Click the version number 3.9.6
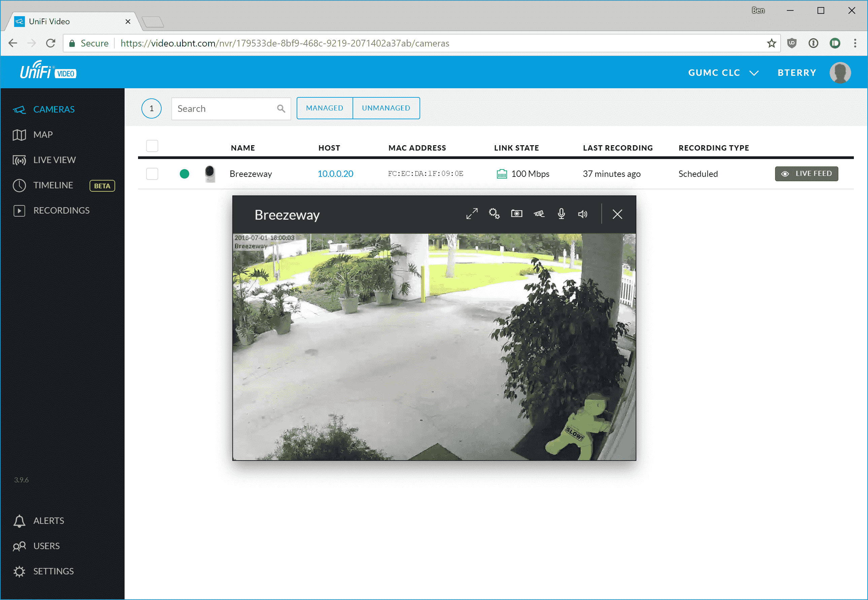This screenshot has height=600, width=868. (x=22, y=480)
